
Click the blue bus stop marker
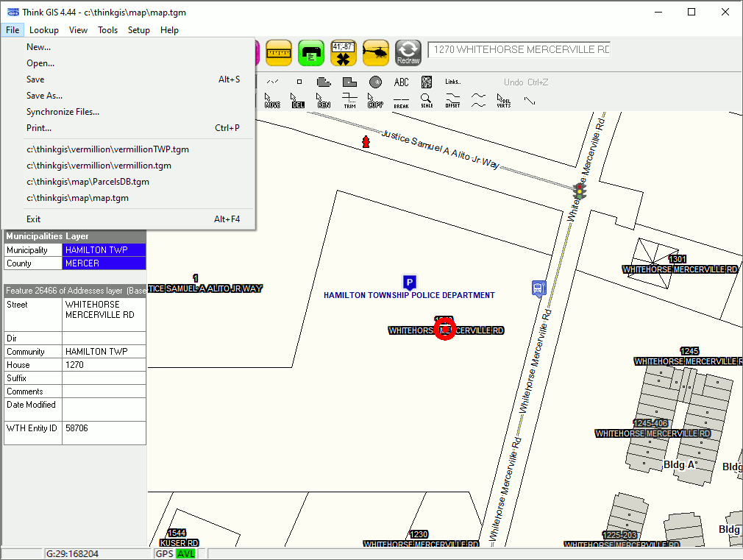tap(538, 288)
